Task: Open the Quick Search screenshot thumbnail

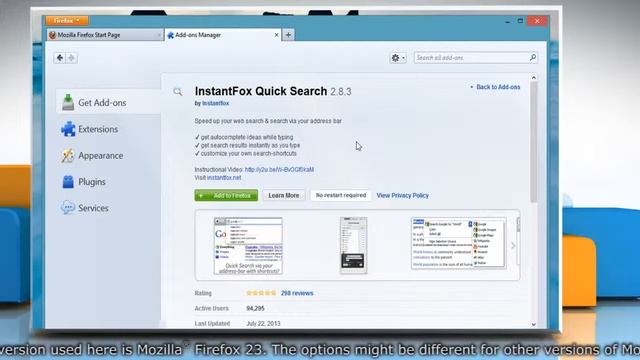Action: pyautogui.click(x=248, y=246)
